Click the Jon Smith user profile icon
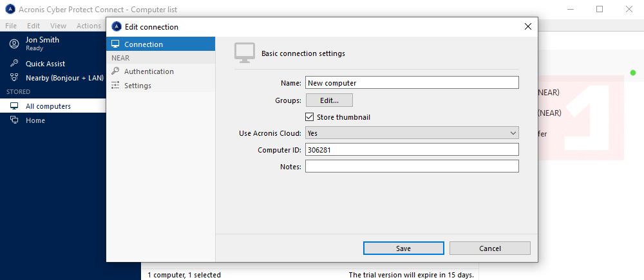 coord(14,44)
